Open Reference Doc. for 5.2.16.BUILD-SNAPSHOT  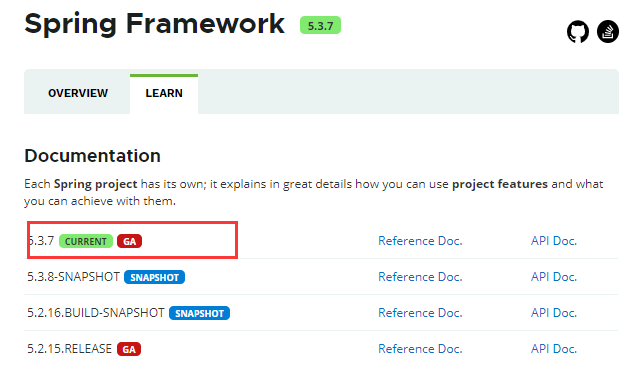coord(420,313)
